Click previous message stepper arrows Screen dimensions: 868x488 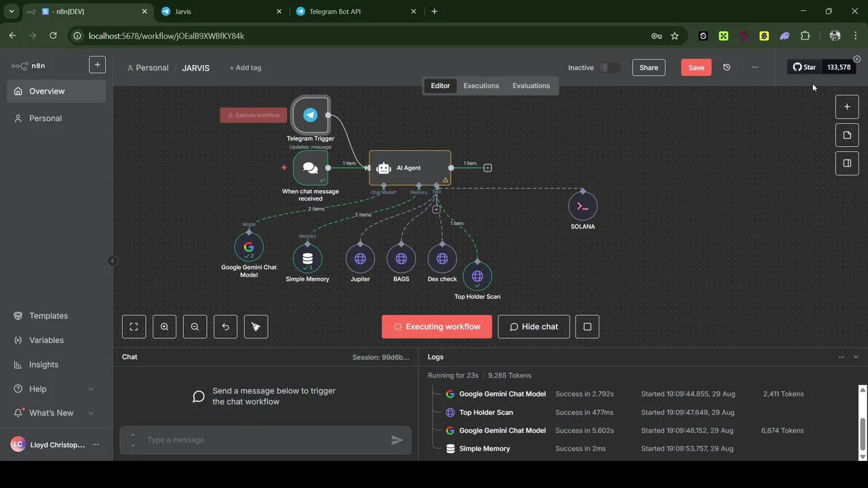133,441
